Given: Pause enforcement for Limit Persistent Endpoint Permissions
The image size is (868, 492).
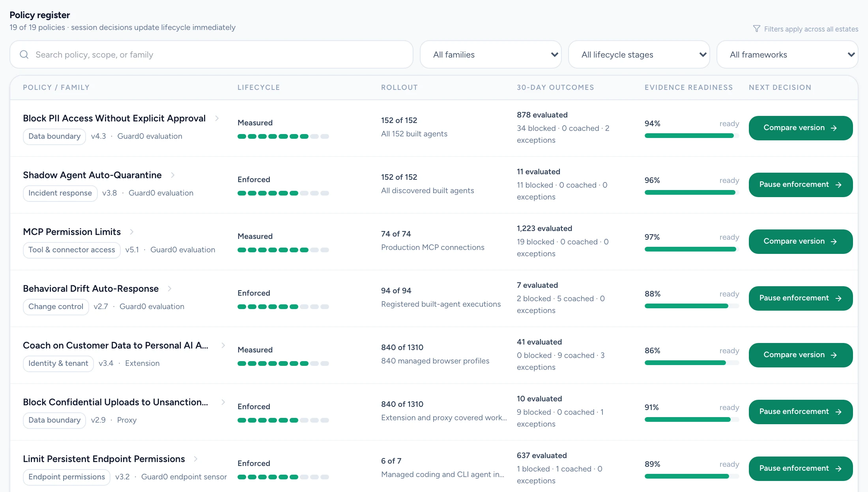Looking at the screenshot, I should 801,468.
